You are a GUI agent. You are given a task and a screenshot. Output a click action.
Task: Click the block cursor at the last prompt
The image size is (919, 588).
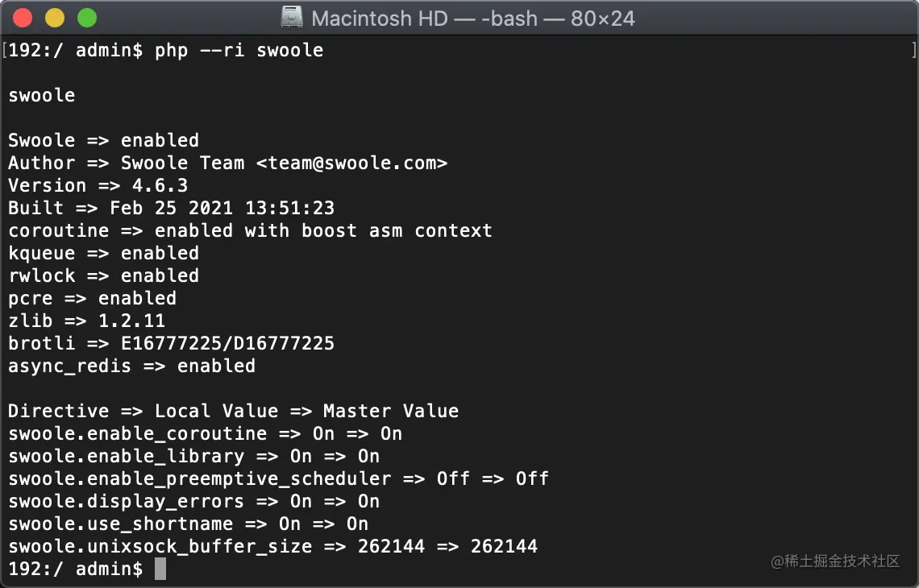pyautogui.click(x=160, y=569)
